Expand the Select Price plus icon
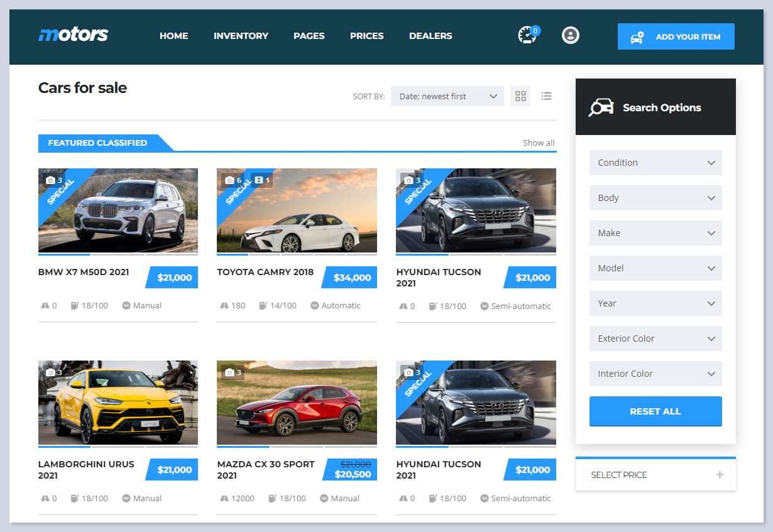773x532 pixels. click(720, 475)
